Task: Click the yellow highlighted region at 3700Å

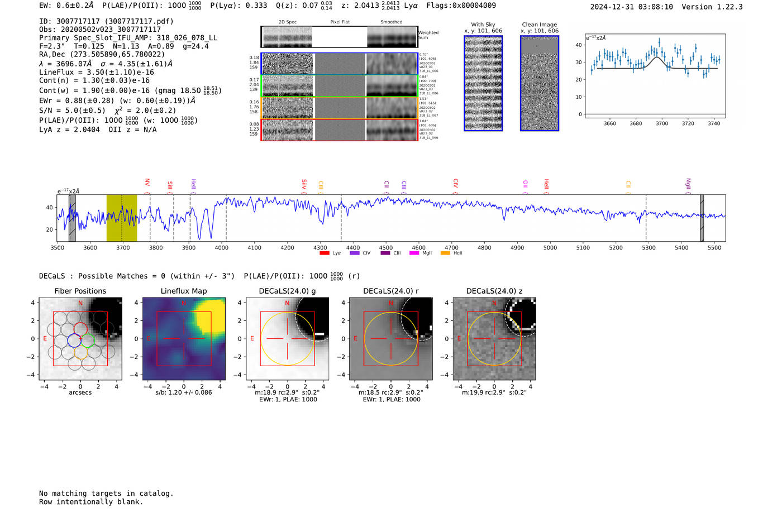Action: tap(122, 218)
